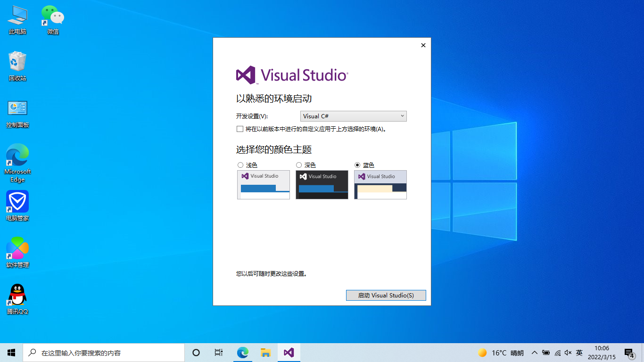Click in the taskbar search box
Viewport: 644px width, 362px height.
[x=104, y=353]
